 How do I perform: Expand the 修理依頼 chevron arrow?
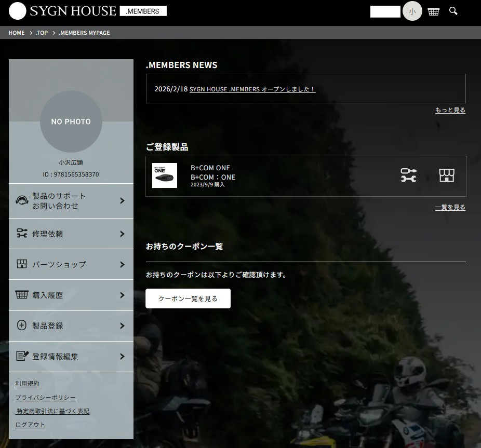pyautogui.click(x=122, y=234)
